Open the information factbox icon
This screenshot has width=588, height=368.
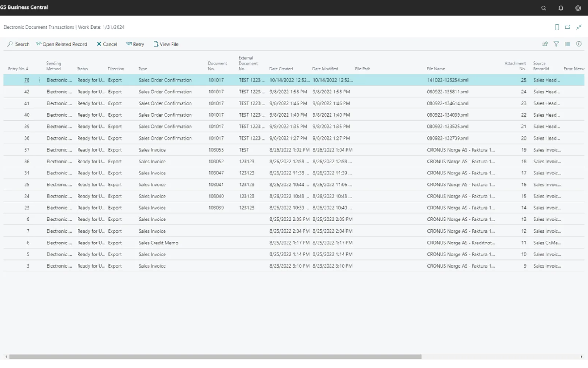[x=579, y=44]
